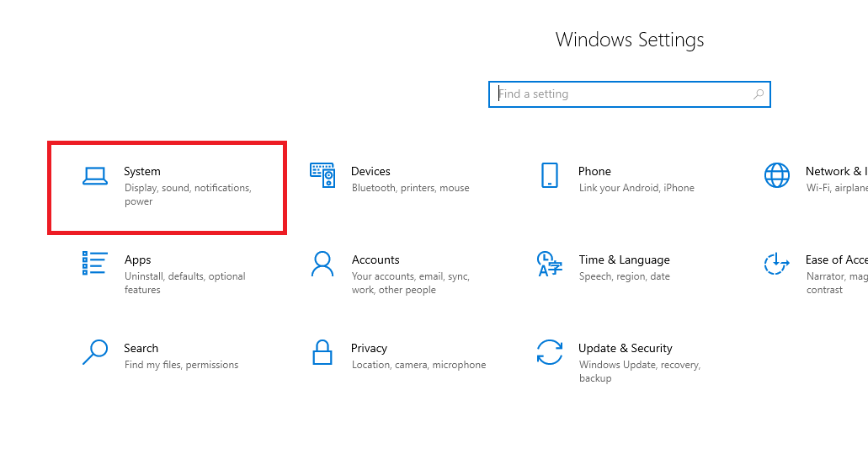This screenshot has width=868, height=476.
Task: Click "Bluetooth, printers, mouse" text
Action: (410, 188)
